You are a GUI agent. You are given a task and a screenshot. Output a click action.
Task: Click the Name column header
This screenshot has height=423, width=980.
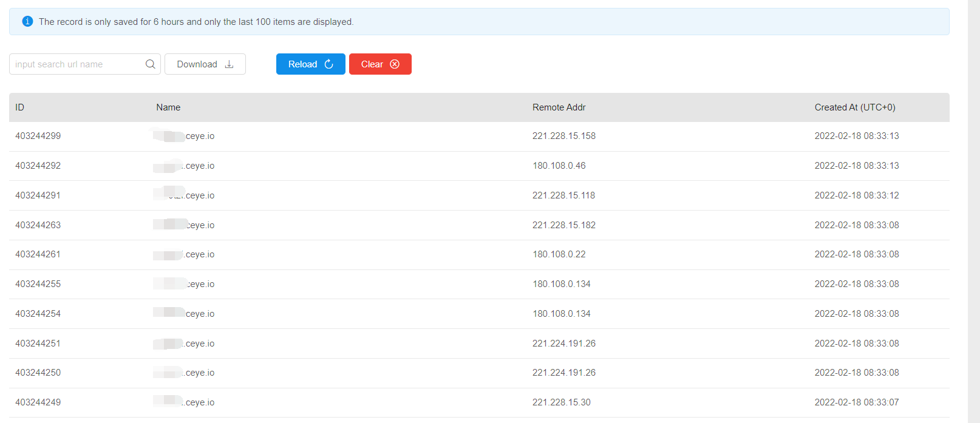click(168, 107)
